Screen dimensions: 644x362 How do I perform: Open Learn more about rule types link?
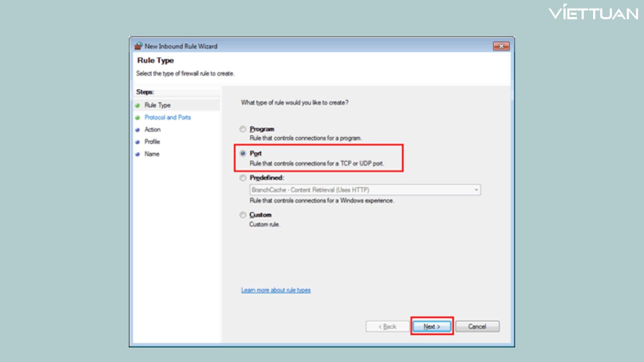click(x=276, y=290)
